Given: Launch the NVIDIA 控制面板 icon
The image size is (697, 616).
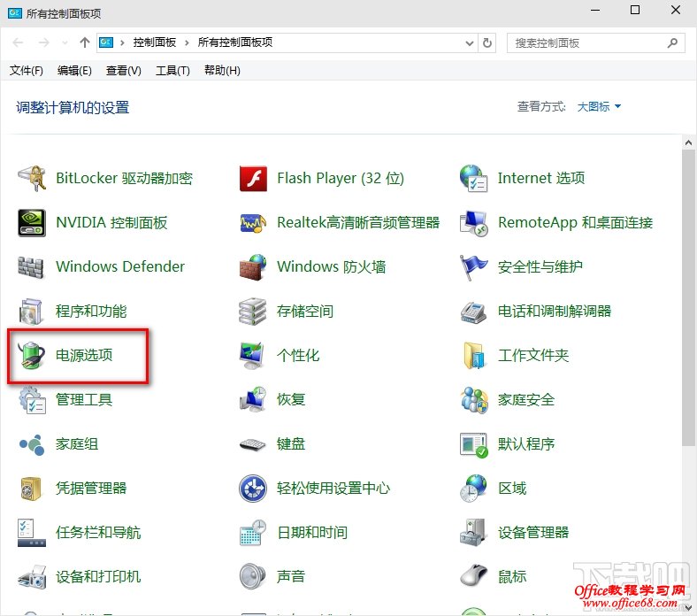Looking at the screenshot, I should point(32,222).
